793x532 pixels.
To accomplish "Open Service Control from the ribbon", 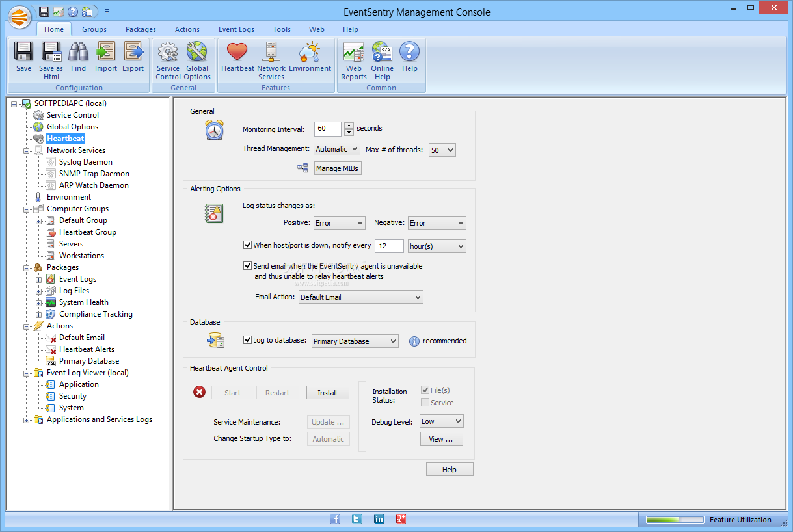I will click(168, 51).
